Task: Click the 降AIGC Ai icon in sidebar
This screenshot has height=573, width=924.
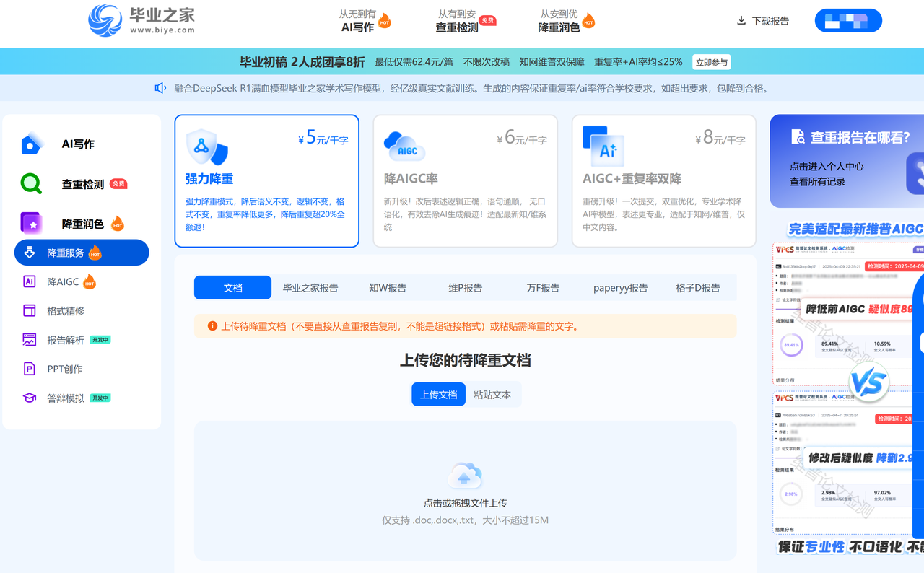Action: coord(30,281)
